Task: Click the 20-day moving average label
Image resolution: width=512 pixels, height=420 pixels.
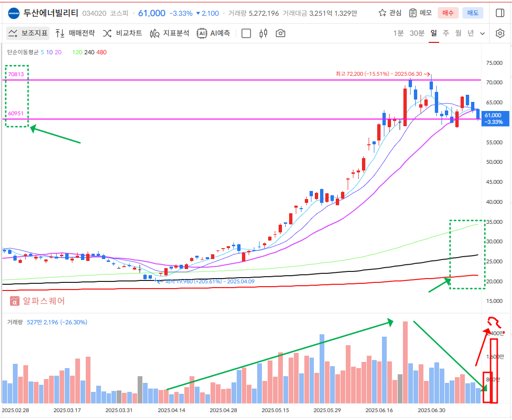Action: (x=58, y=52)
